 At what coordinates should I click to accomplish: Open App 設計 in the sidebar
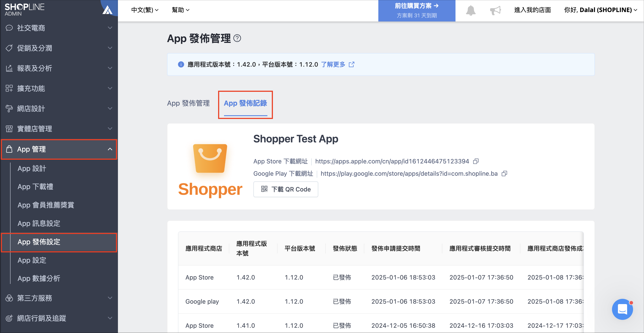[x=32, y=168]
